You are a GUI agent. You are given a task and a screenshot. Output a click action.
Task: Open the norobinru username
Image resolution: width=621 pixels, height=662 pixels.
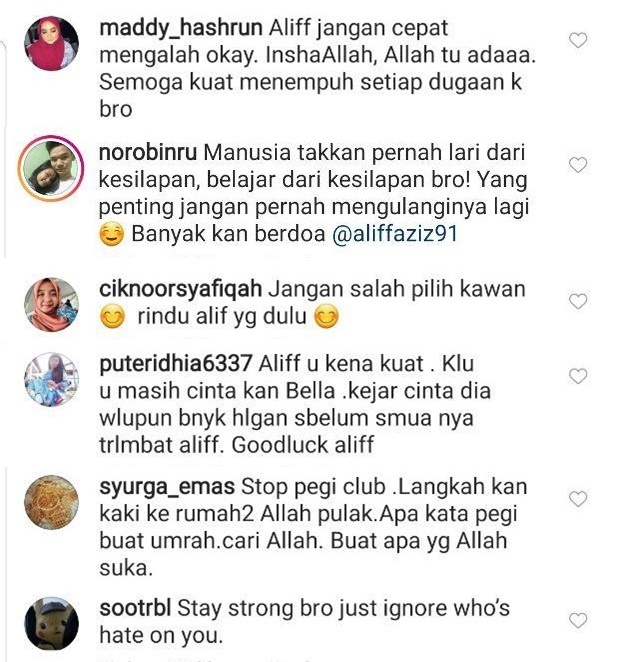(x=148, y=152)
